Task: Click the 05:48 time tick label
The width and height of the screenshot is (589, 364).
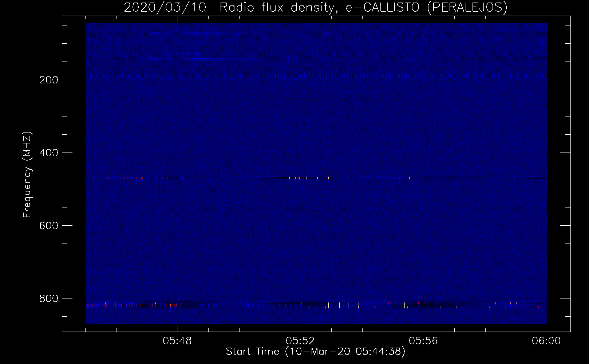Action: 178,341
